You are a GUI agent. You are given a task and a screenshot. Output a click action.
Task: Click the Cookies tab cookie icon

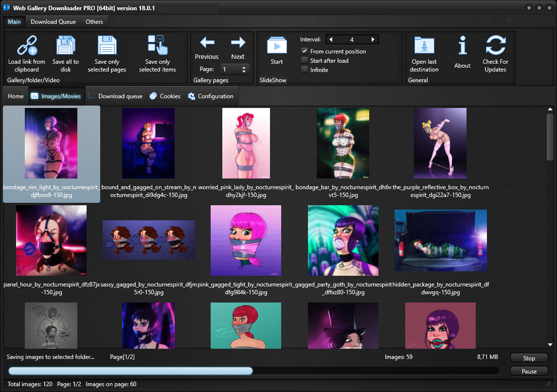[x=153, y=96]
